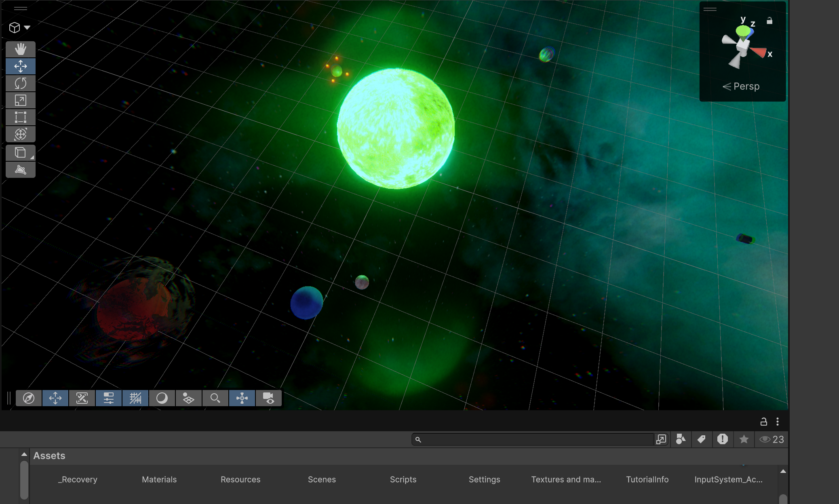The height and width of the screenshot is (504, 839).
Task: Toggle the scene view rotation lock
Action: click(769, 21)
